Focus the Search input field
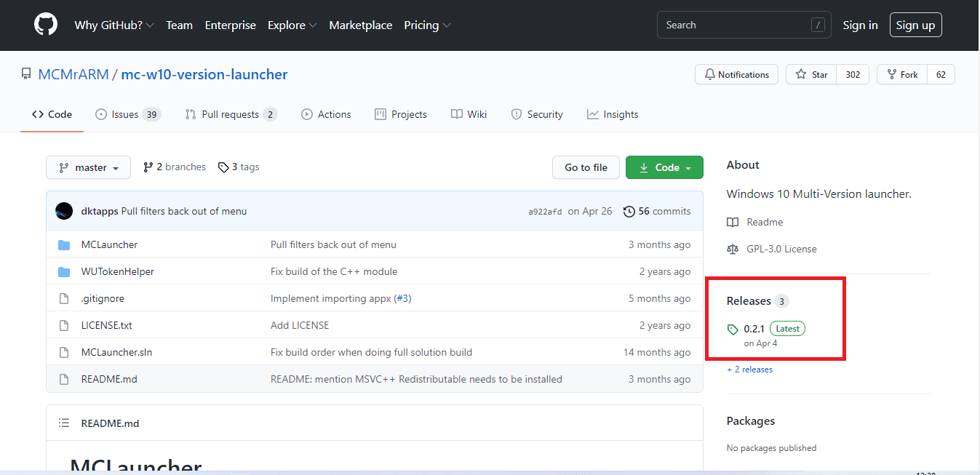The width and height of the screenshot is (980, 475). point(744,25)
